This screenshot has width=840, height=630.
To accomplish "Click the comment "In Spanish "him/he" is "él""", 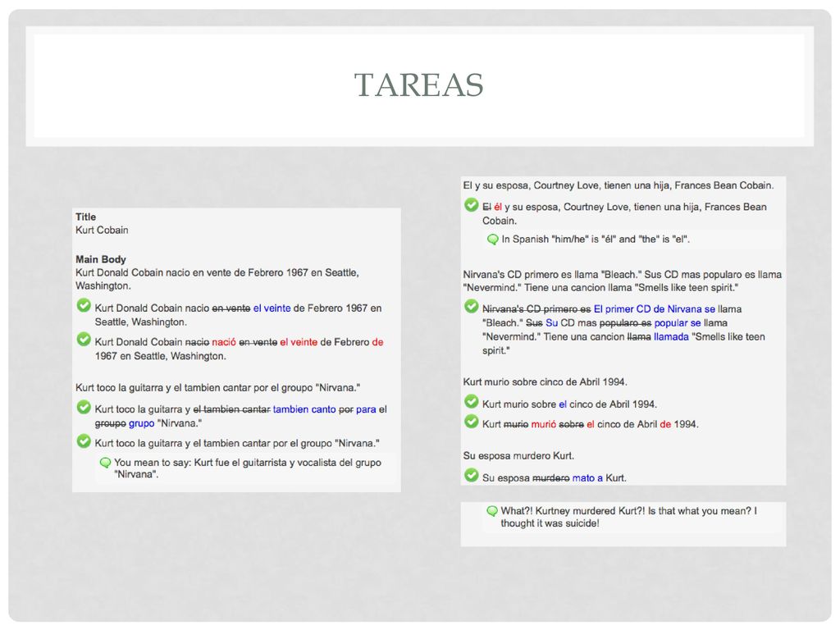I will (596, 240).
